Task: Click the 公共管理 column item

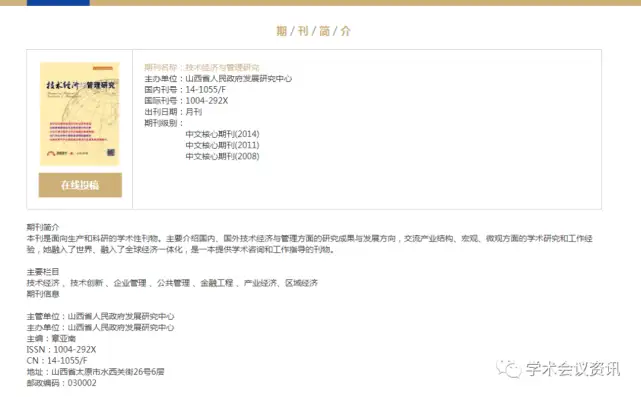Action: (x=173, y=283)
